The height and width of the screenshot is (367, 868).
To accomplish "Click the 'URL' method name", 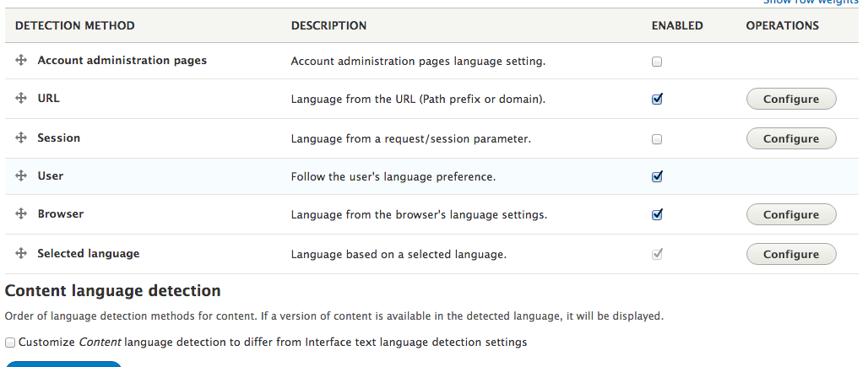I will tap(48, 99).
